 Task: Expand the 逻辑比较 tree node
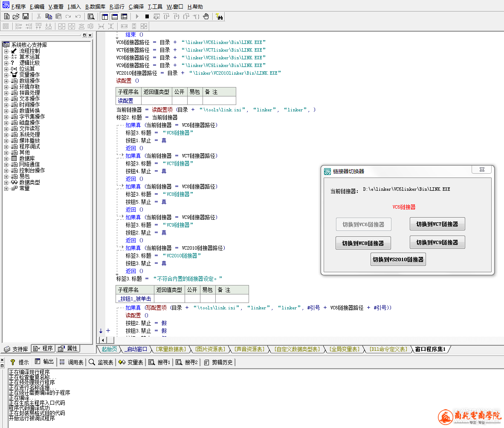point(6,63)
